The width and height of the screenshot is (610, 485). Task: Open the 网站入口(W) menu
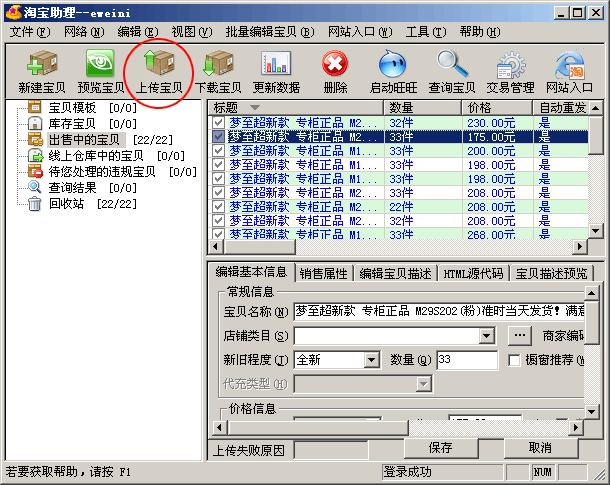coord(360,32)
